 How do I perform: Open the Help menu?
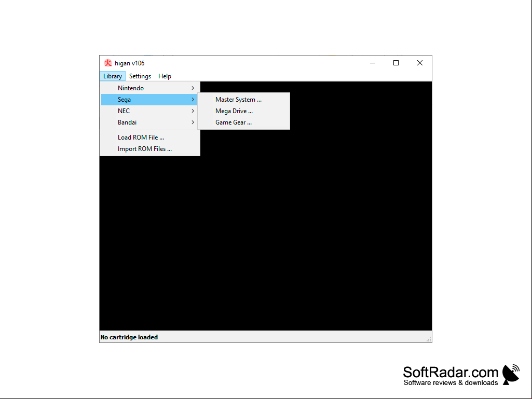pyautogui.click(x=165, y=76)
